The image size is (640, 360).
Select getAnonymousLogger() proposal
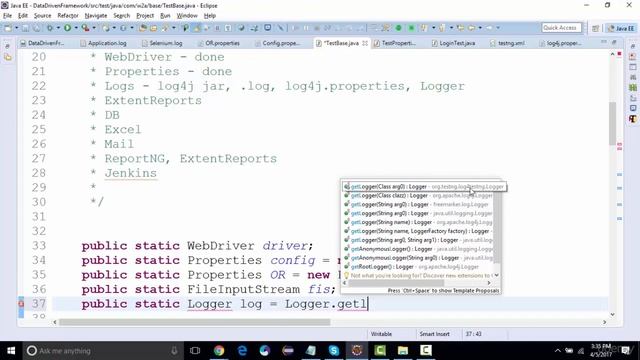[418, 249]
